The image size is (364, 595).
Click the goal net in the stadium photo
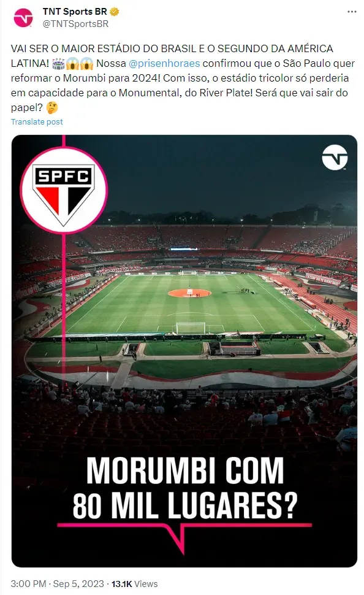click(x=191, y=328)
